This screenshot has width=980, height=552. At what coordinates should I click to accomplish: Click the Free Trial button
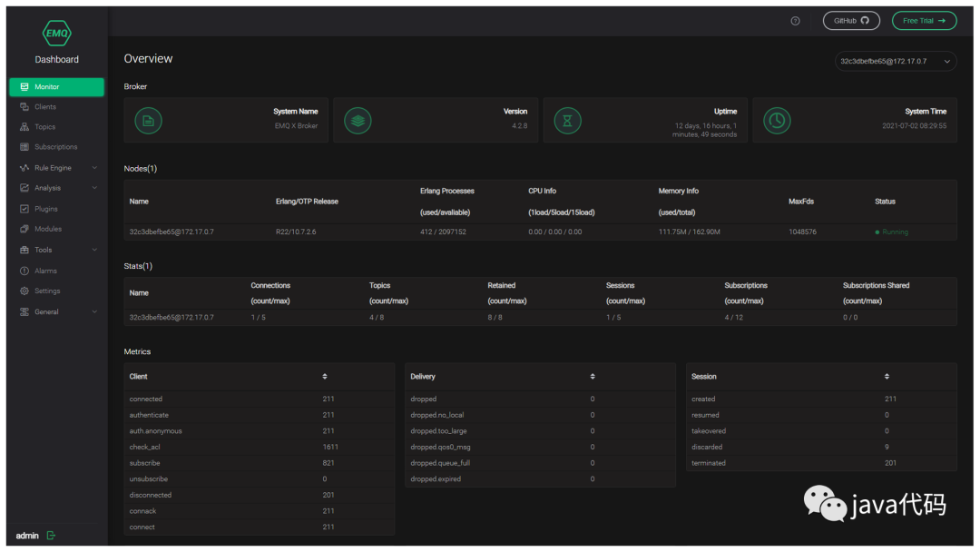pyautogui.click(x=924, y=21)
